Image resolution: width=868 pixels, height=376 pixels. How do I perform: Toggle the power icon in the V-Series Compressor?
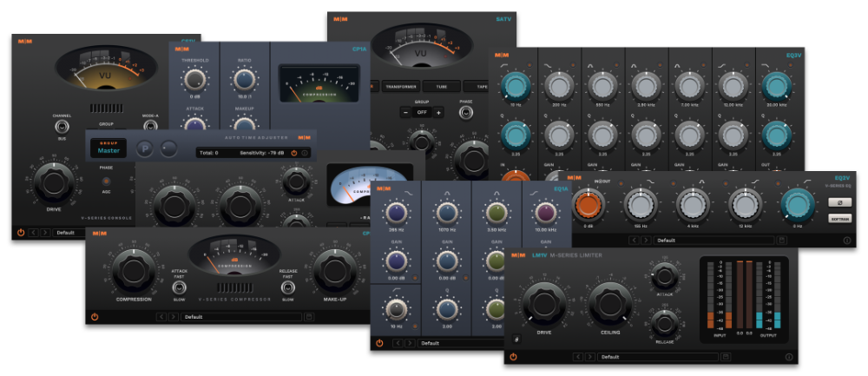pyautogui.click(x=95, y=317)
